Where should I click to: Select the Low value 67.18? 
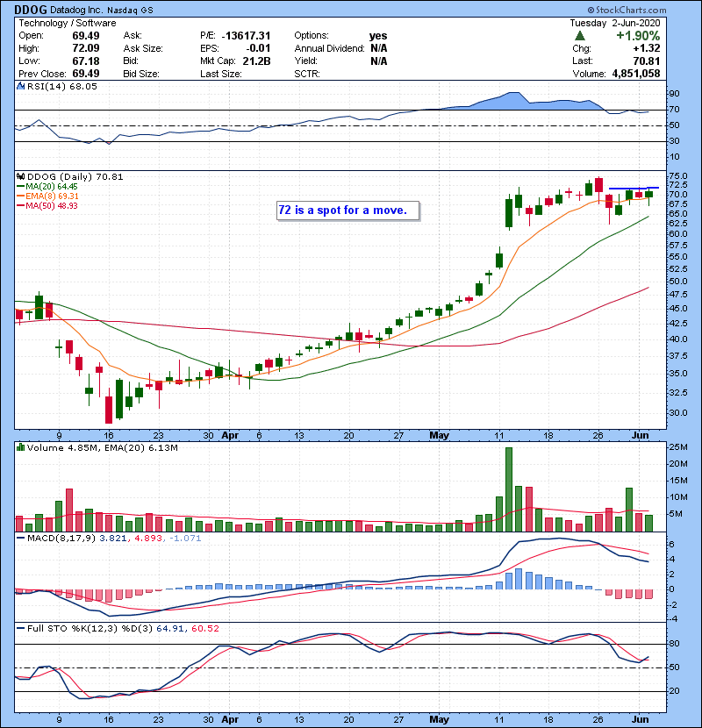coord(86,61)
